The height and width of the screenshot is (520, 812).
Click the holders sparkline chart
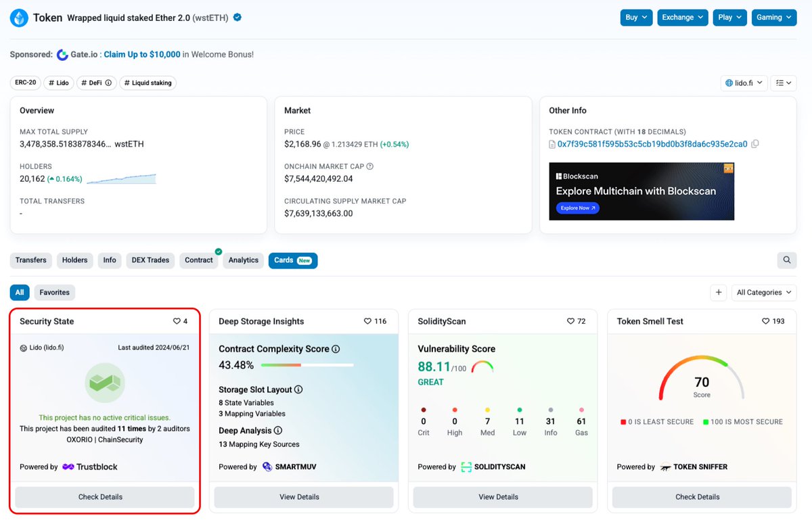tap(122, 179)
